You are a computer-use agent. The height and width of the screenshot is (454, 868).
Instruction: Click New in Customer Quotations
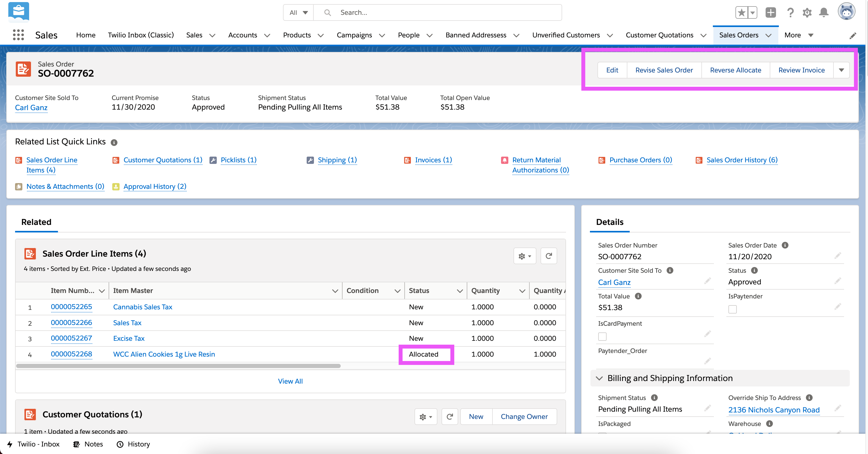pyautogui.click(x=476, y=417)
